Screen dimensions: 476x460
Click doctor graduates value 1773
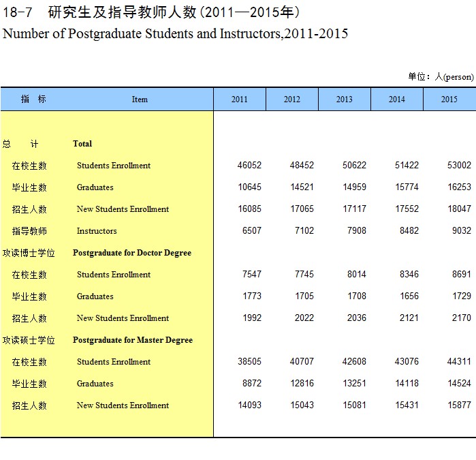coord(252,296)
